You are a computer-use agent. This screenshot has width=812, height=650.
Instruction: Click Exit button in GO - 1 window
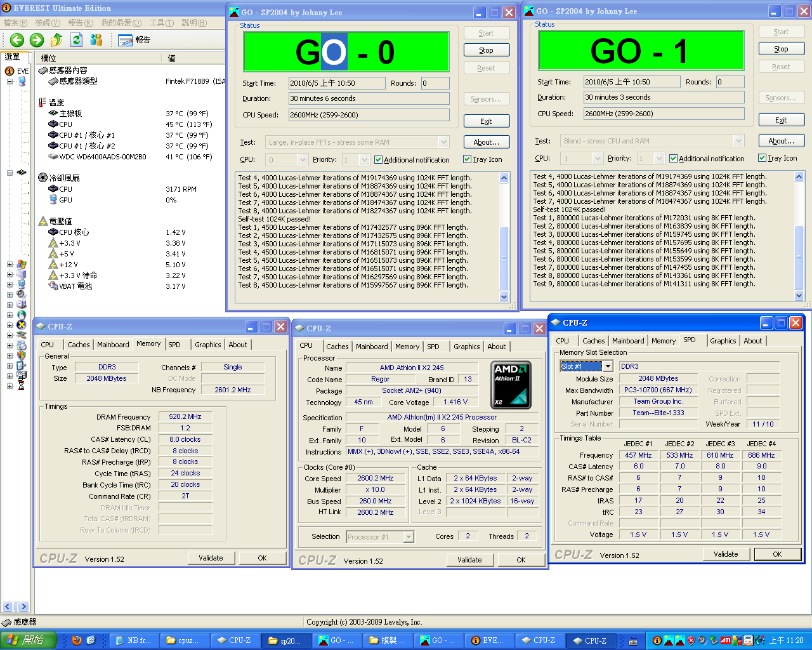782,120
